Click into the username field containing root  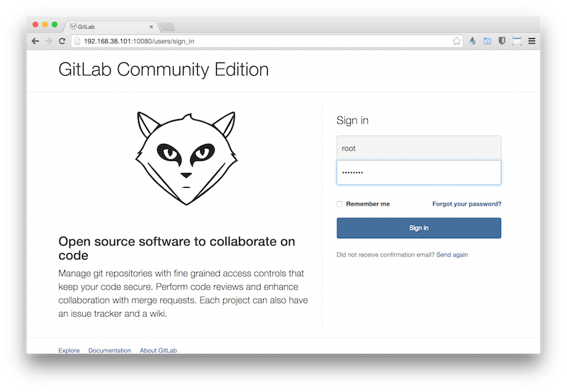tap(418, 148)
